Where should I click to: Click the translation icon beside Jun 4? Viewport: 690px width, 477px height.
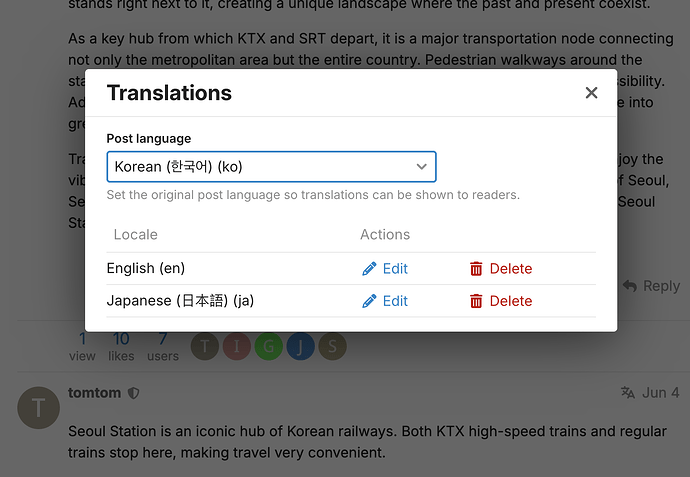coord(628,393)
